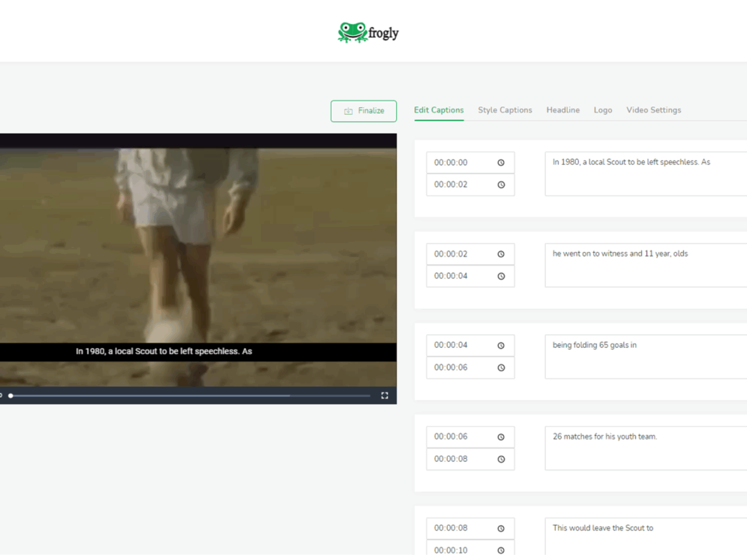Click clock icon for second caption's 00:00:02 start time
This screenshot has height=560, width=747.
point(501,254)
